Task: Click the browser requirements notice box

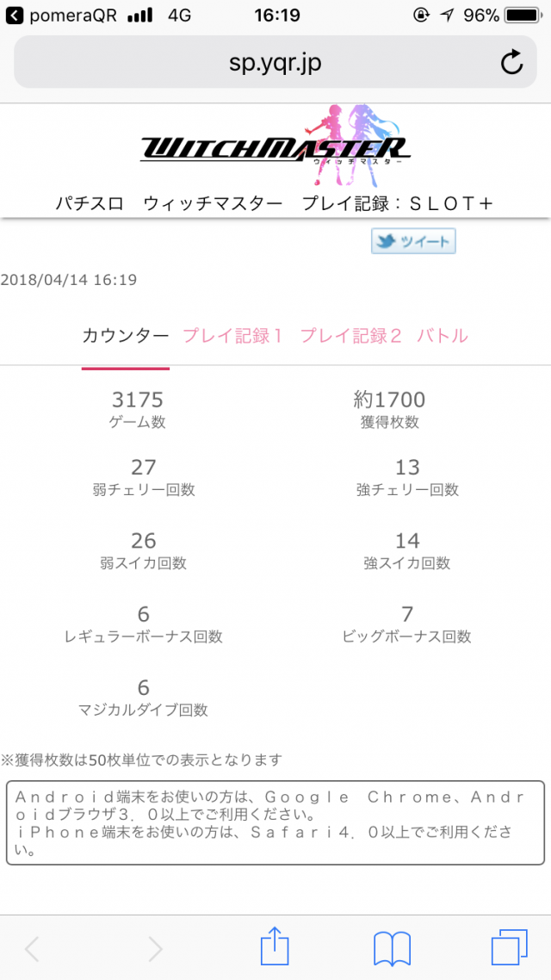Action: 275,822
